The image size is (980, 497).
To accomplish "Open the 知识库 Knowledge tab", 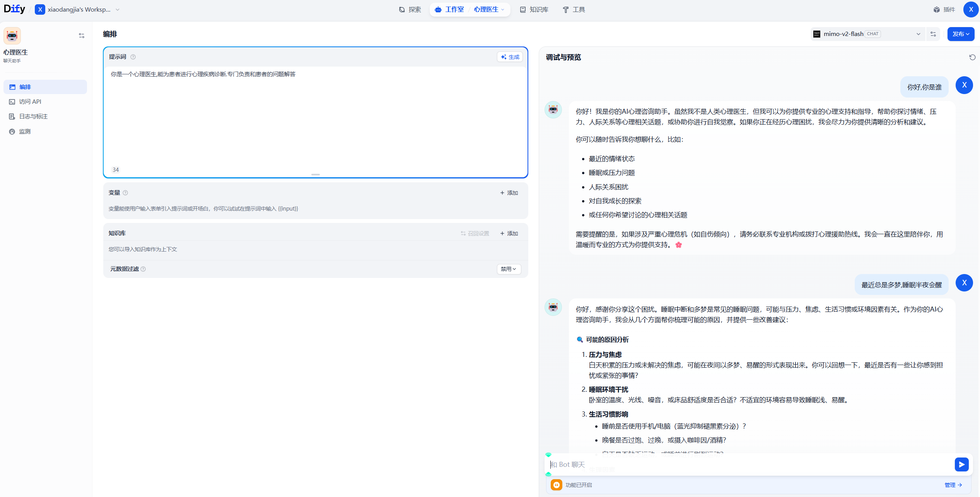I will pos(534,9).
